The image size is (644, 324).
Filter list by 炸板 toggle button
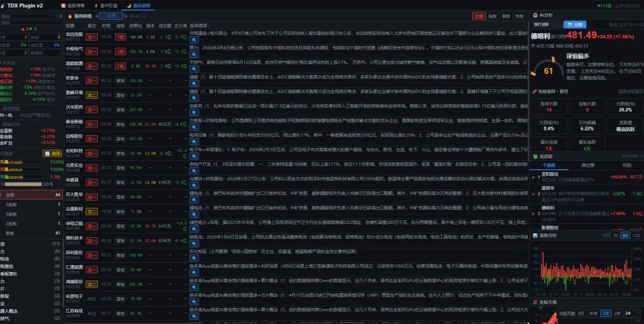point(519,16)
